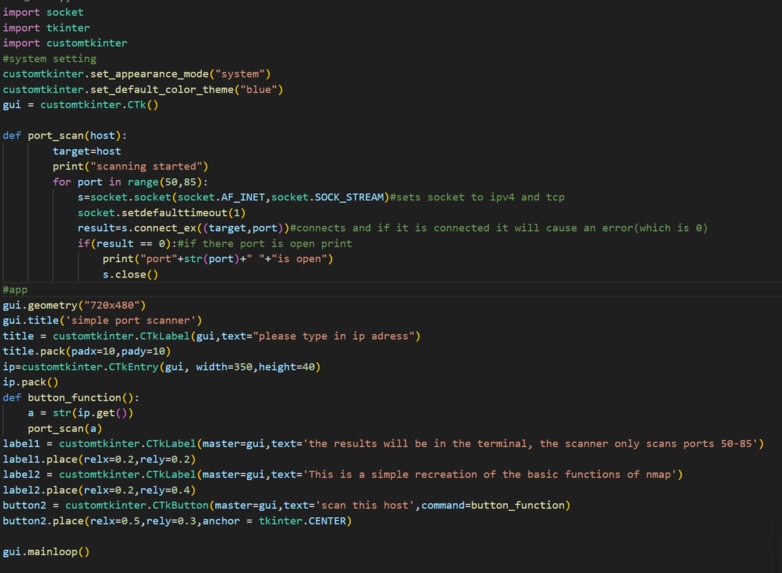This screenshot has height=573, width=782.
Task: Click the 'import socket' line
Action: pos(43,12)
